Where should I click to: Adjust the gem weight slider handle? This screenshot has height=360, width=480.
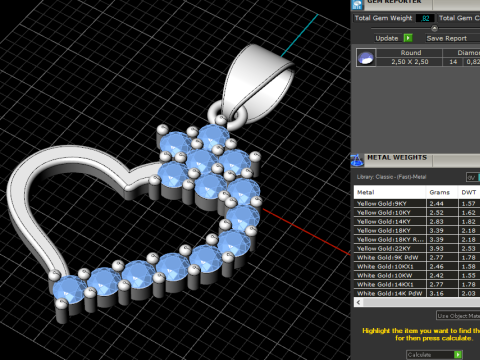coord(434,28)
